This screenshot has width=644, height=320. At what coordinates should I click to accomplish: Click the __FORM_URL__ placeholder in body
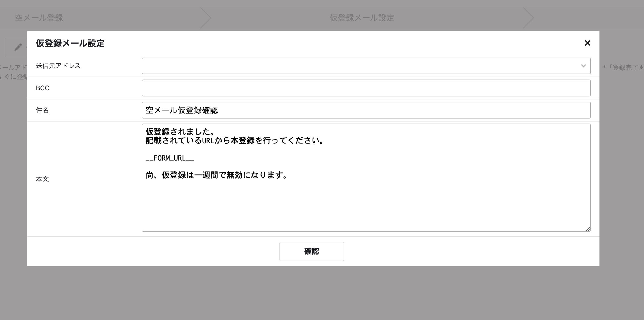[x=170, y=158]
